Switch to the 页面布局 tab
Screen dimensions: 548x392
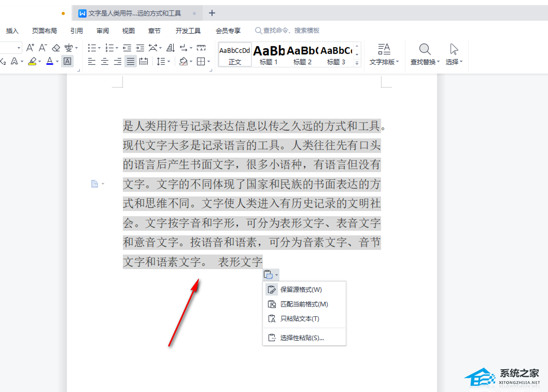coord(45,31)
